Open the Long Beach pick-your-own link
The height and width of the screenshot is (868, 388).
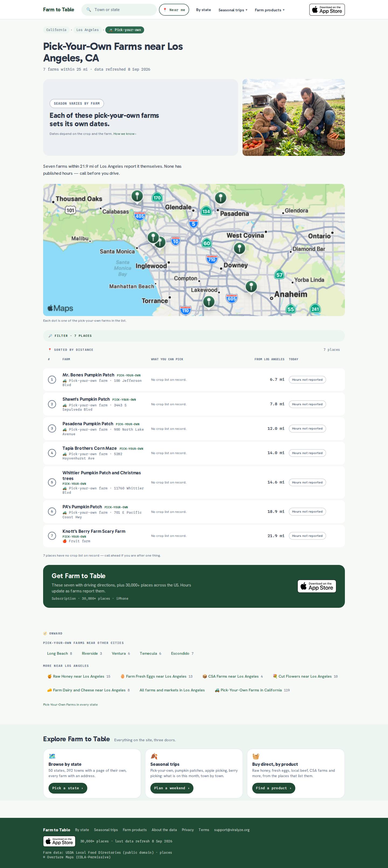pos(60,653)
